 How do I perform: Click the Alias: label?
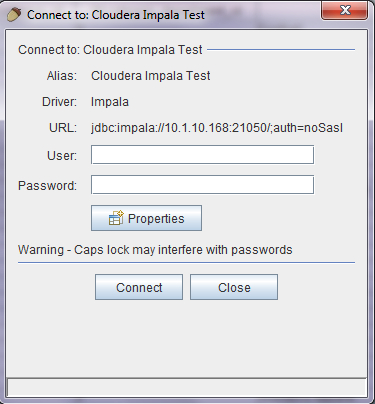(x=62, y=76)
